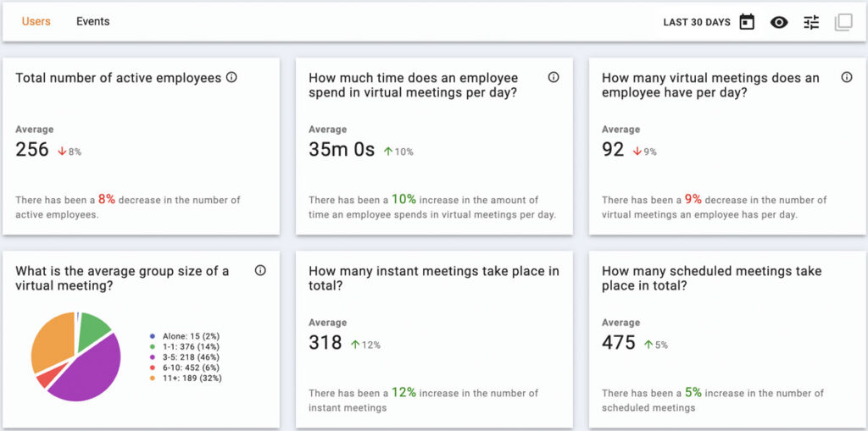Click the green up arrow beside 475

point(648,345)
